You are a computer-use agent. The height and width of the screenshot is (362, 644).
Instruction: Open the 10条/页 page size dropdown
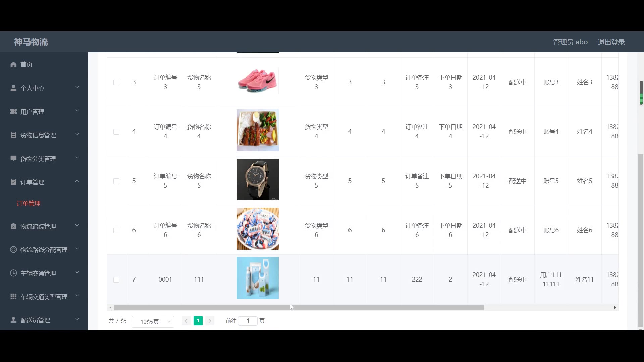tap(153, 321)
